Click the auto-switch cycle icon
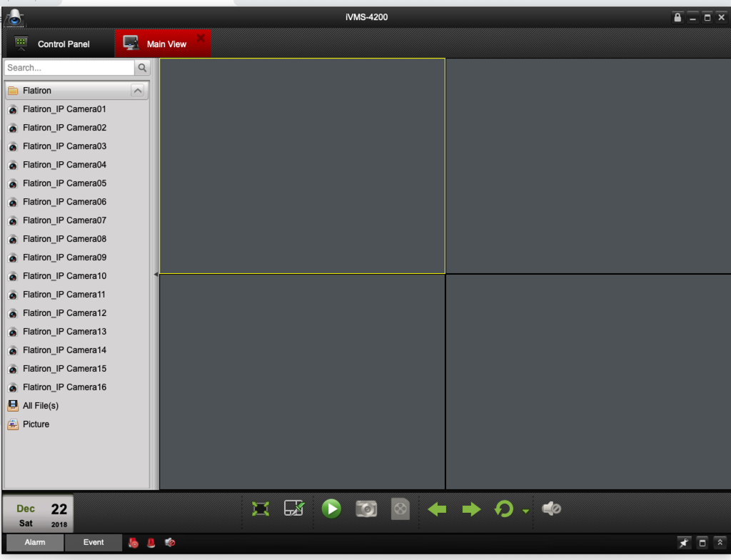Image resolution: width=731 pixels, height=560 pixels. pos(503,509)
